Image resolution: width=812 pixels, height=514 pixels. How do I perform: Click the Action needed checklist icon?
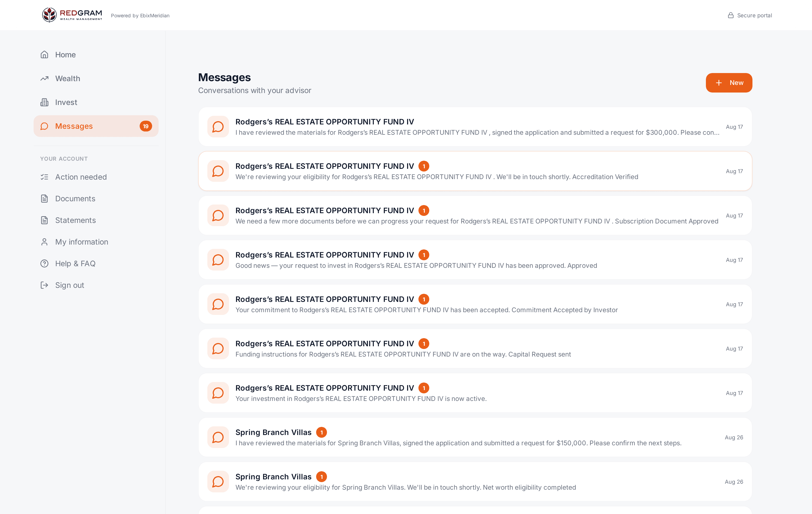pyautogui.click(x=44, y=177)
